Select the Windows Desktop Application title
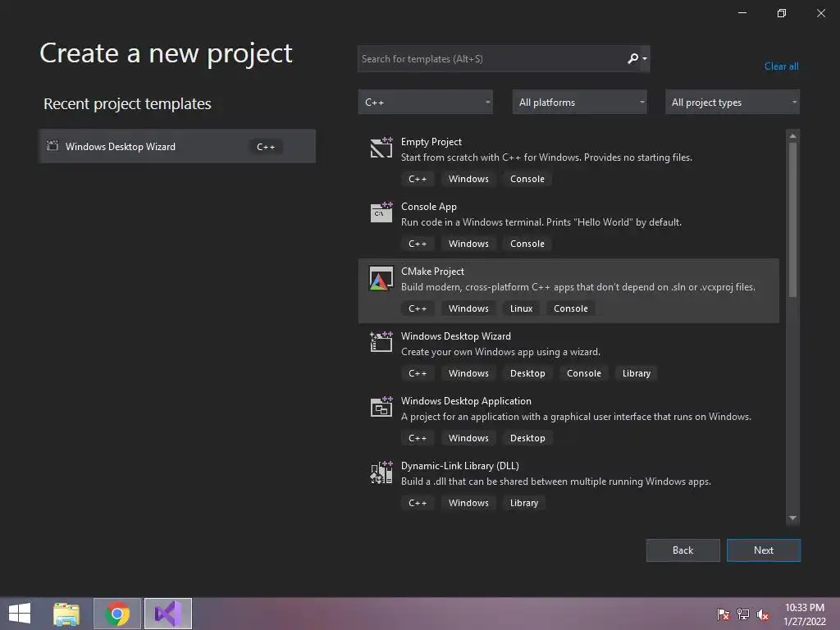This screenshot has height=630, width=840. [466, 401]
